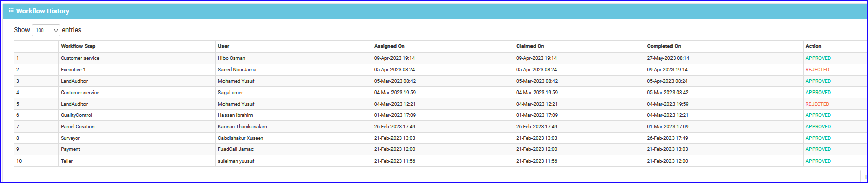
Task: Click the Workflow History list icon
Action: [11, 11]
